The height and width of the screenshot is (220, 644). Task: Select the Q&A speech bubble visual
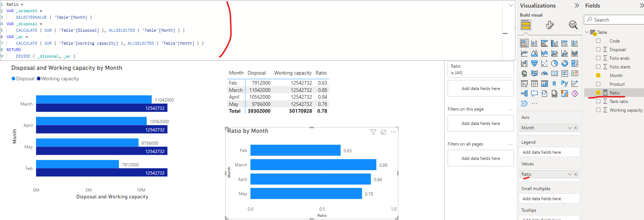(x=534, y=94)
